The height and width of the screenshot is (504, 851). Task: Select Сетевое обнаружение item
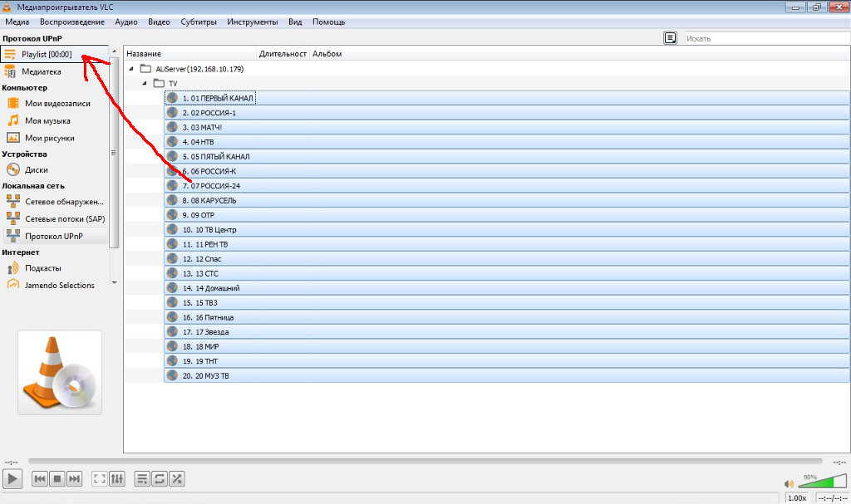(54, 201)
